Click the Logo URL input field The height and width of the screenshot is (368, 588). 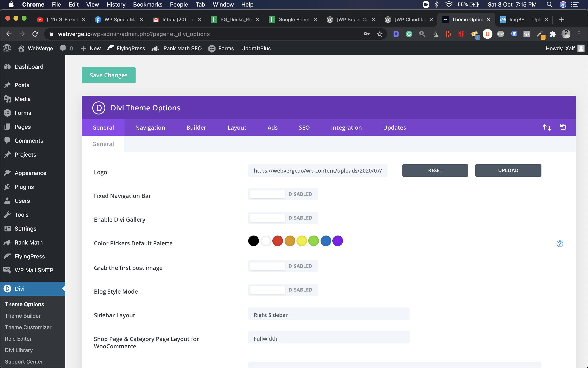click(x=318, y=170)
